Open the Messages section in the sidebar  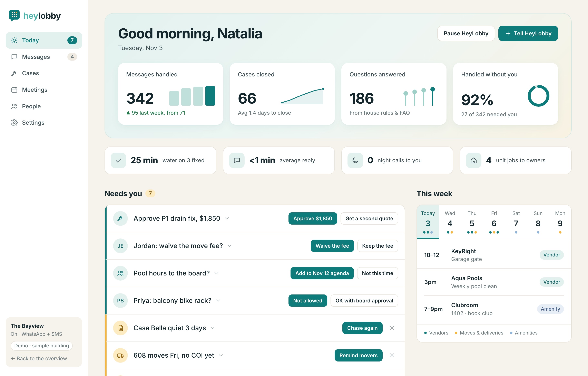[x=44, y=57]
